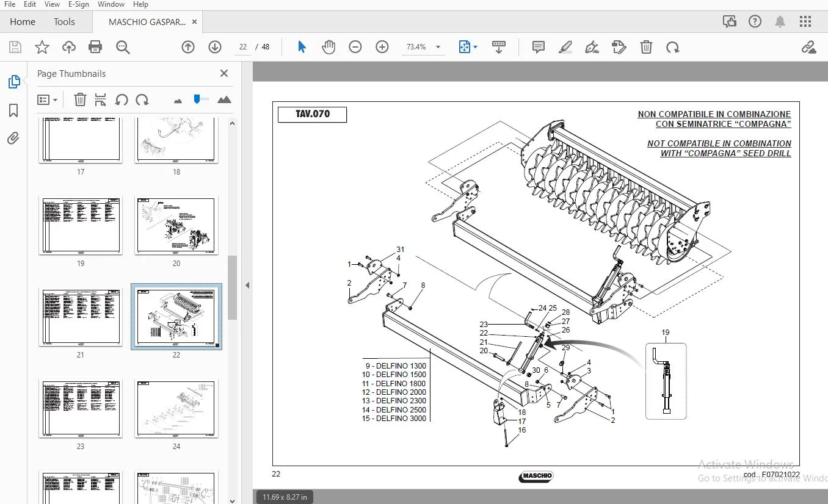This screenshot has width=828, height=504.
Task: Share link to this file
Action: point(808,47)
